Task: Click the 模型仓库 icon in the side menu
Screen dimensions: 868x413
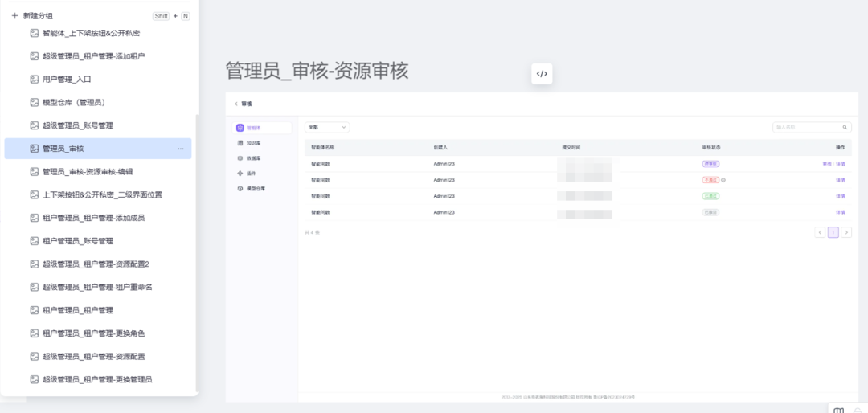Action: pyautogui.click(x=240, y=188)
